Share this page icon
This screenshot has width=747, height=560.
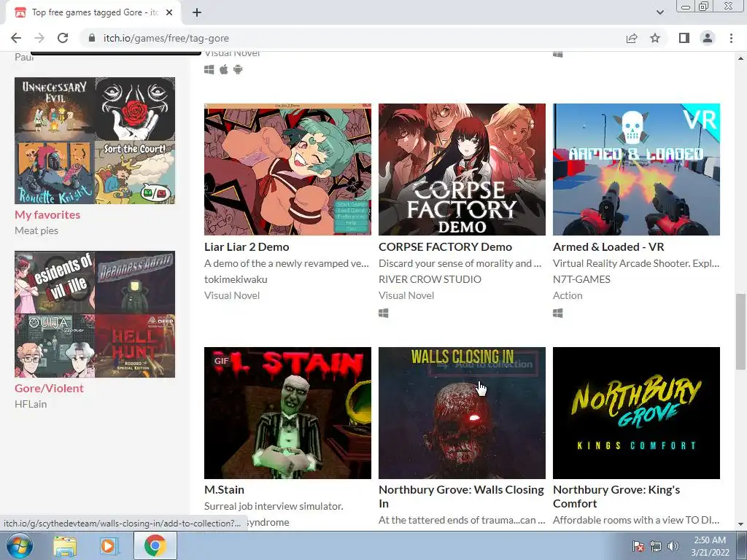(x=632, y=38)
